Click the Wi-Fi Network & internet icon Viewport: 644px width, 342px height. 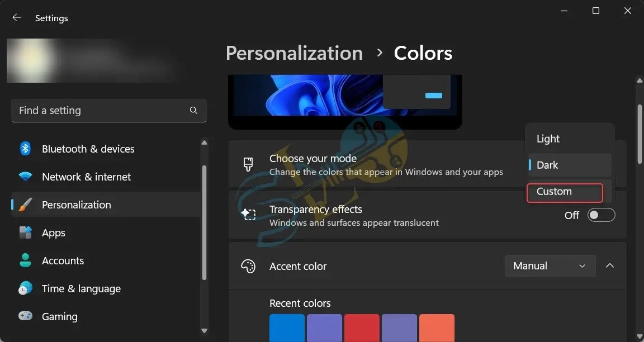26,177
